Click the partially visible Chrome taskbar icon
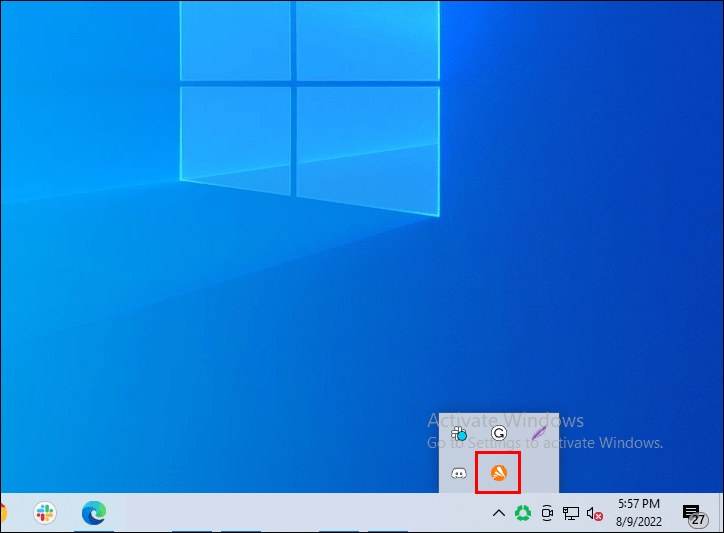 pos(3,513)
